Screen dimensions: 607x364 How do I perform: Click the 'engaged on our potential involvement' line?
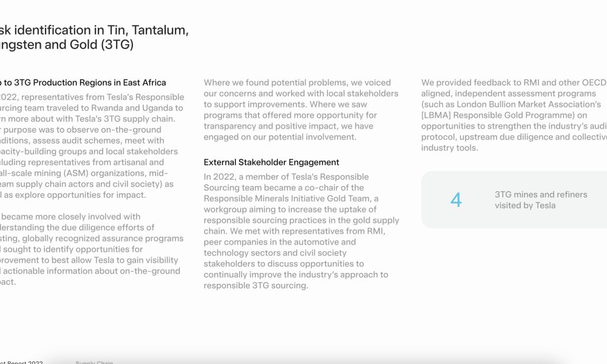[280, 137]
